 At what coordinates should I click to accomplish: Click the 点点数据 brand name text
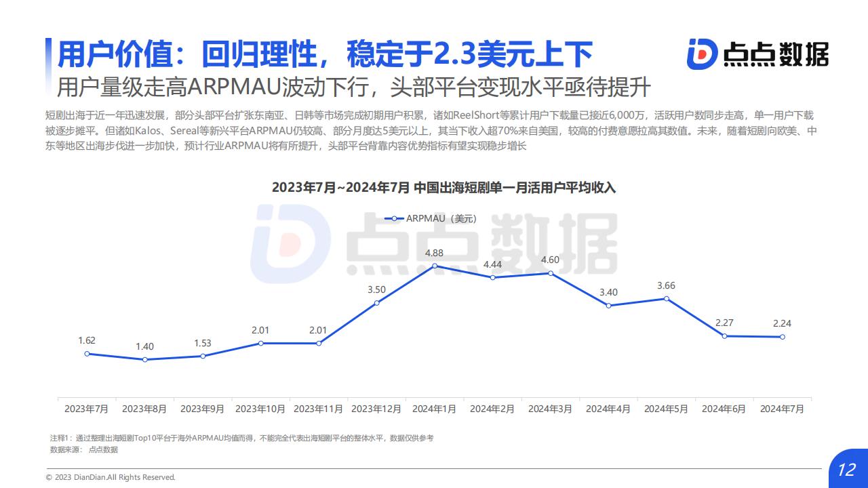click(x=775, y=54)
